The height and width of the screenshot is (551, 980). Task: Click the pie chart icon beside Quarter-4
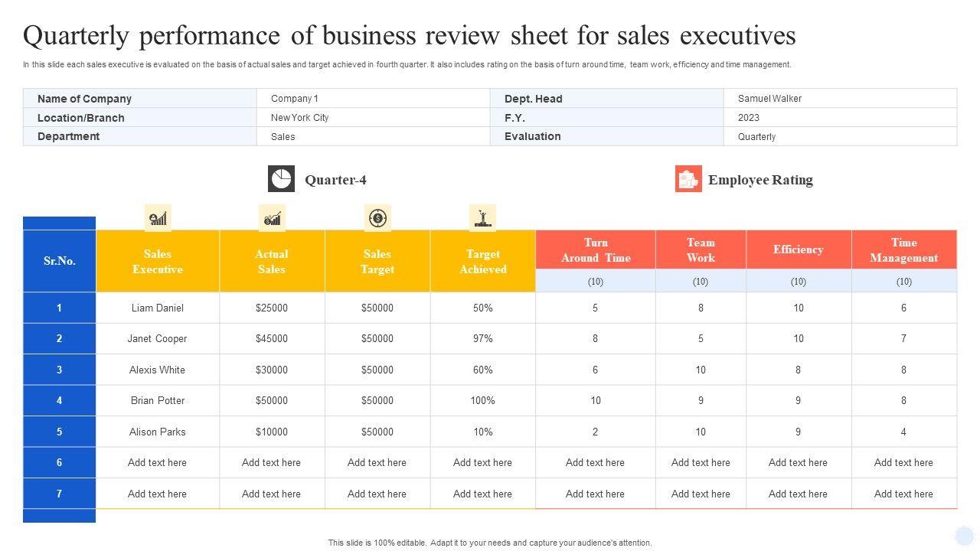(281, 178)
